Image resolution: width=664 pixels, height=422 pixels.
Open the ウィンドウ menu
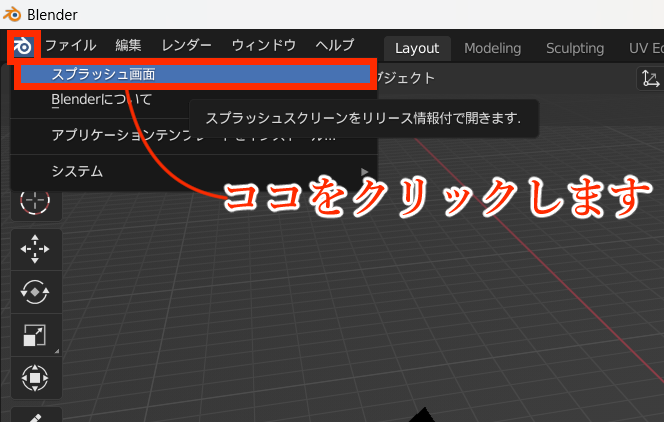[x=263, y=45]
